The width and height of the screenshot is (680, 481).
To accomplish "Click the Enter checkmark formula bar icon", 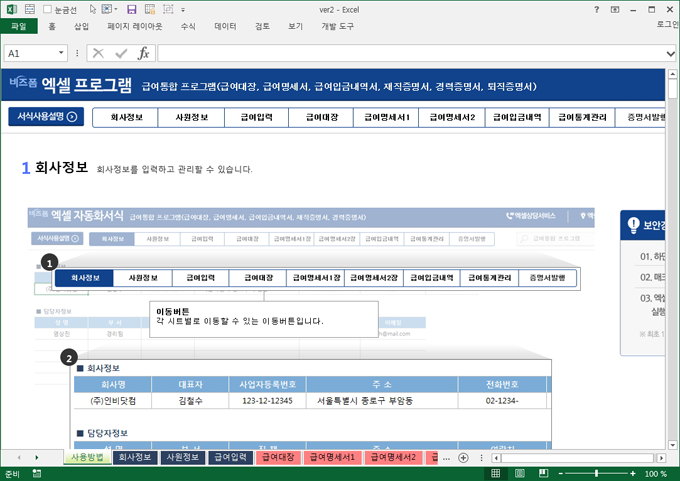I will [121, 53].
